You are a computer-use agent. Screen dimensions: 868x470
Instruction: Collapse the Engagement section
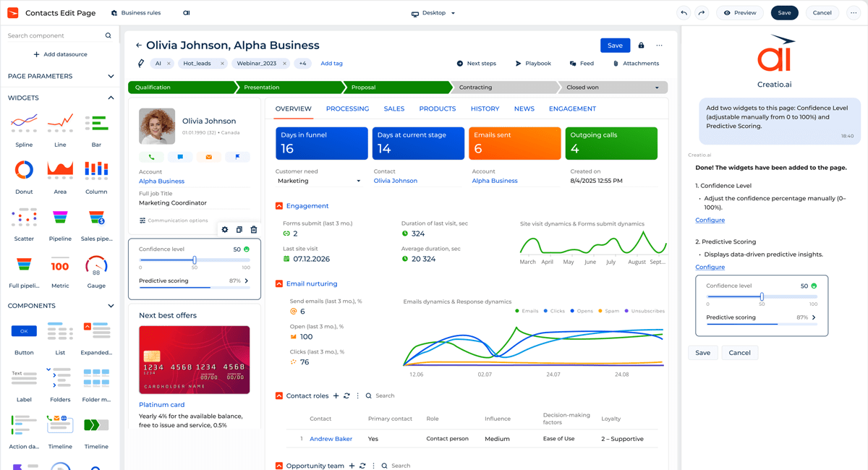[279, 206]
